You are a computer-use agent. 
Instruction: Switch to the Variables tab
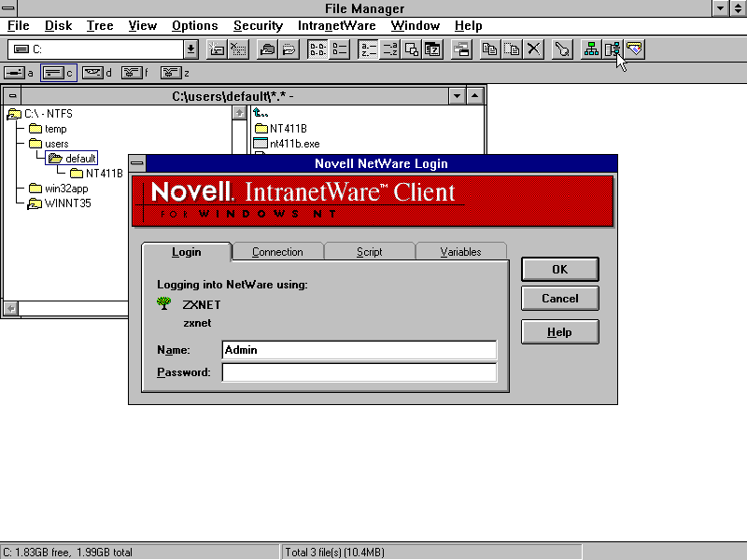pyautogui.click(x=460, y=252)
